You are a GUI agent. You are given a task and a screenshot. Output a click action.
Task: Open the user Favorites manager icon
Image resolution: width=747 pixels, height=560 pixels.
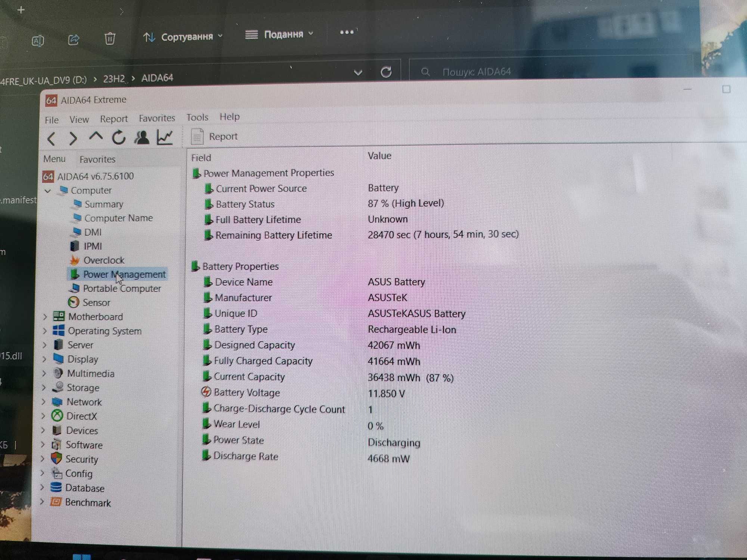142,137
